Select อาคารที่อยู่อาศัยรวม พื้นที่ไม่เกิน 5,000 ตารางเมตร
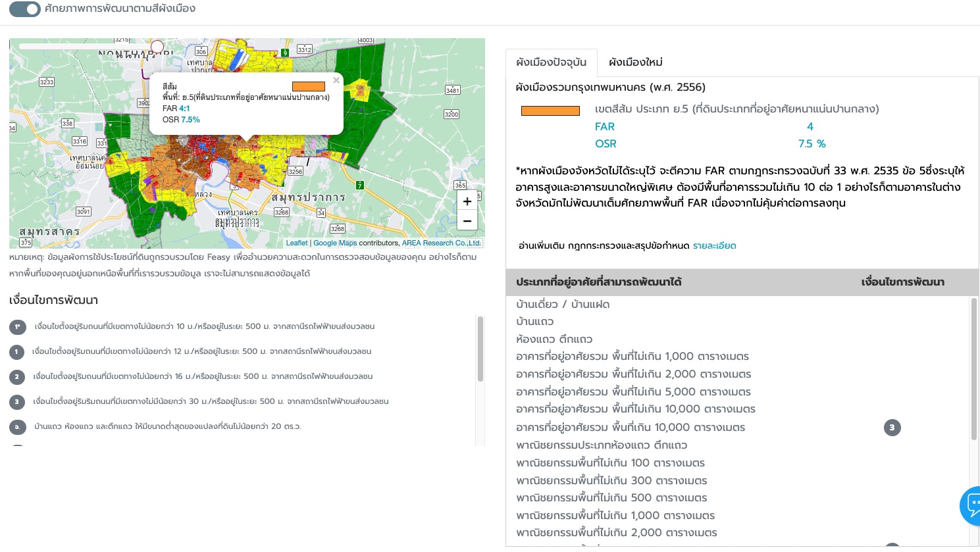The width and height of the screenshot is (980, 552). coord(737,392)
